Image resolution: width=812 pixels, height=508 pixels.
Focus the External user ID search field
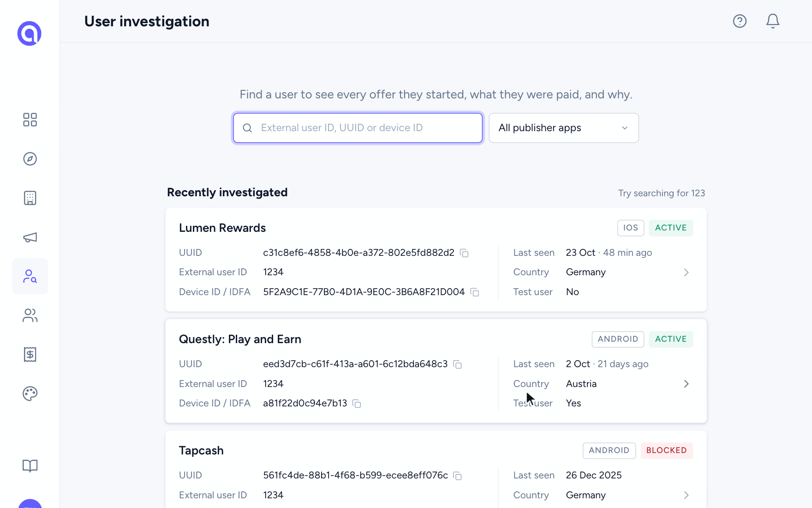tap(358, 128)
